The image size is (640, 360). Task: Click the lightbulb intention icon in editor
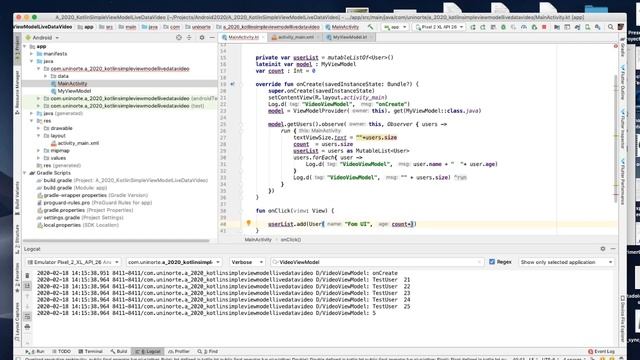[249, 223]
